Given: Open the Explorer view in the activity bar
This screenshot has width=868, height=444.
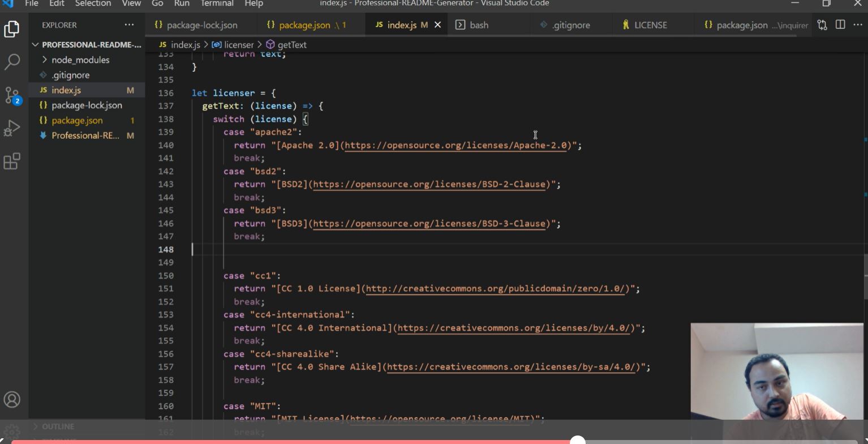Looking at the screenshot, I should pyautogui.click(x=12, y=29).
